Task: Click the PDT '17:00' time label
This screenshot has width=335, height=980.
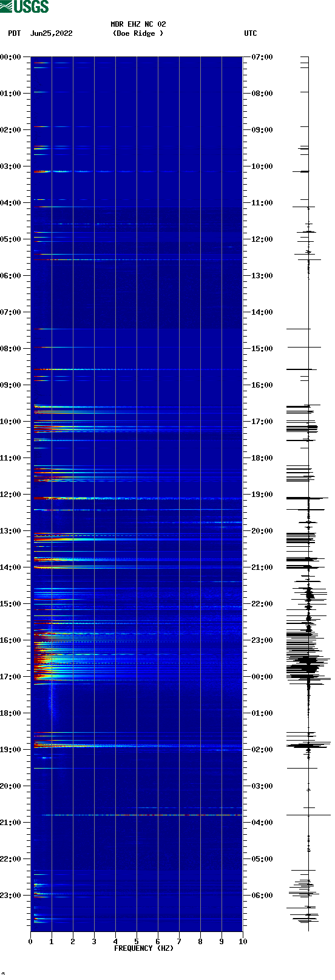Action: (x=11, y=677)
